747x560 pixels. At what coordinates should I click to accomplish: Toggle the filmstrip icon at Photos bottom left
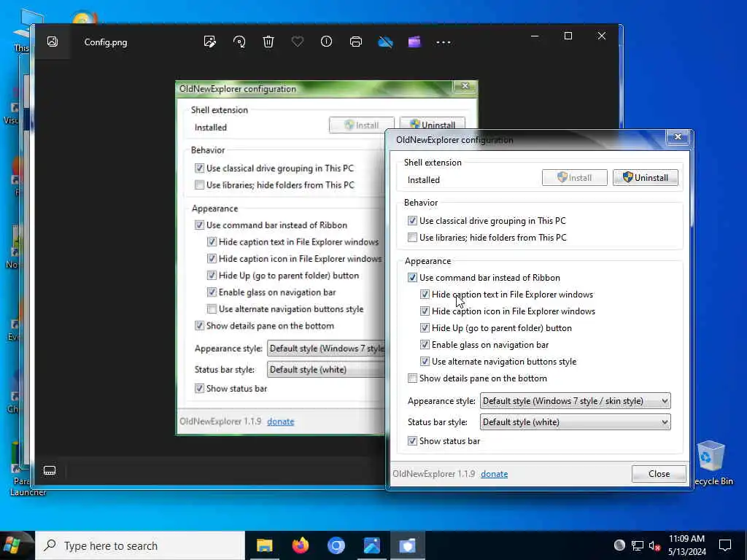click(50, 470)
